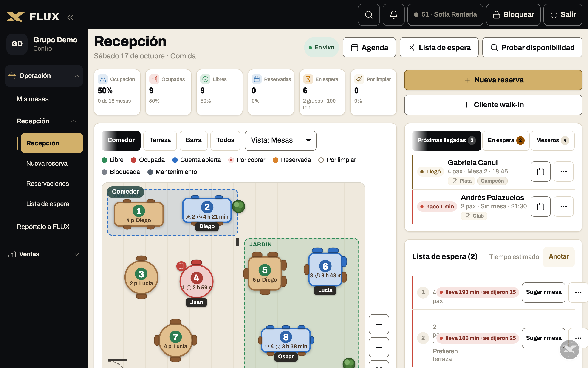Toggle the En vivo live indicator
588x368 pixels.
pos(321,47)
